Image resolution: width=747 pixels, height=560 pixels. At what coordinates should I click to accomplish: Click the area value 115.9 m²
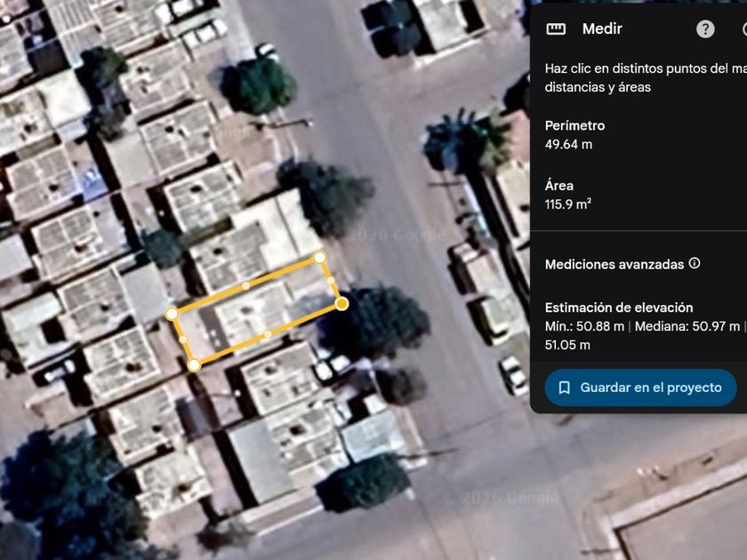[568, 204]
